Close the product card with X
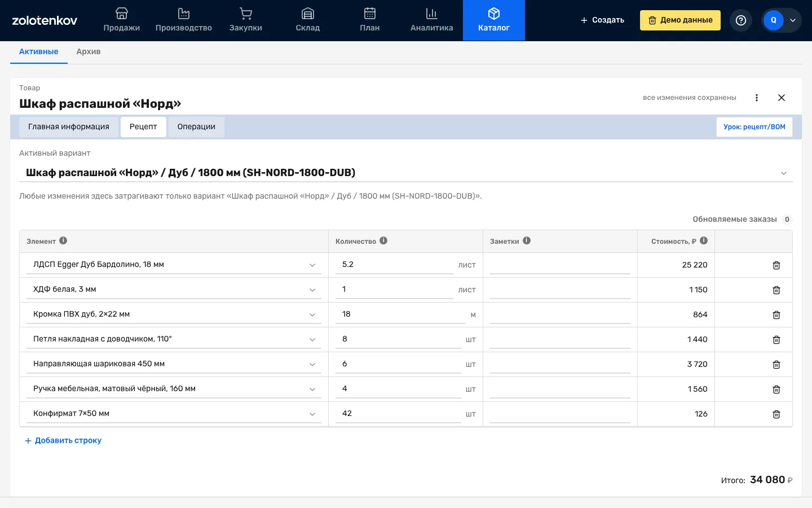 (782, 98)
